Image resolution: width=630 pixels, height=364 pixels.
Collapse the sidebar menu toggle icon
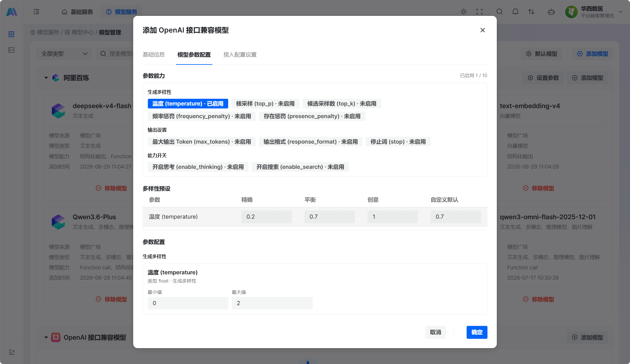point(36,12)
